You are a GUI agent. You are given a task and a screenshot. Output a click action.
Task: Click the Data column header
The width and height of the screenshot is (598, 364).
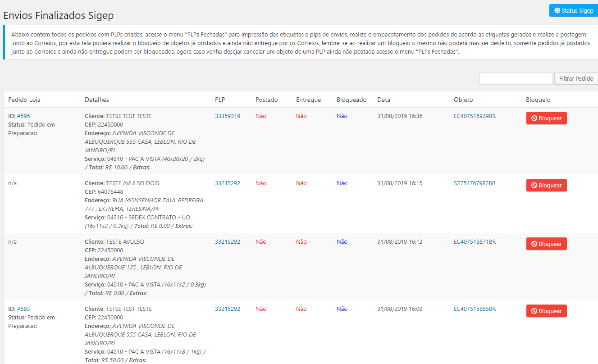tap(383, 100)
